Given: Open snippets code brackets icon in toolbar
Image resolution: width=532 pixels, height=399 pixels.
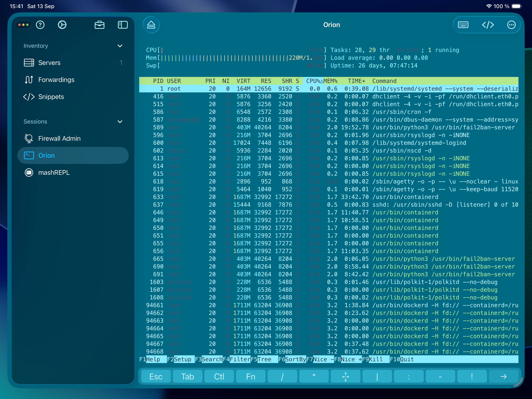Looking at the screenshot, I should (x=488, y=25).
